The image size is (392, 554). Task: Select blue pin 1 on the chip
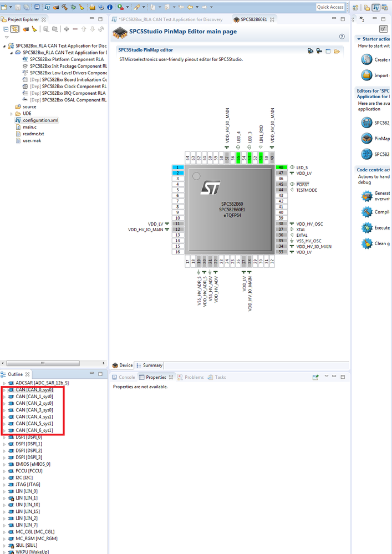pyautogui.click(x=178, y=167)
